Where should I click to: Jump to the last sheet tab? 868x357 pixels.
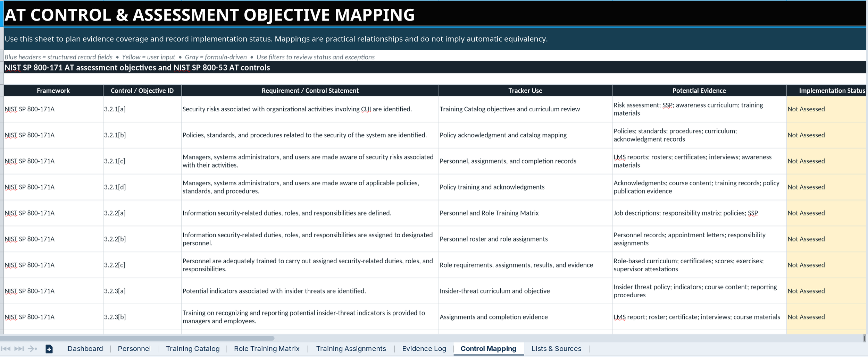click(x=19, y=349)
